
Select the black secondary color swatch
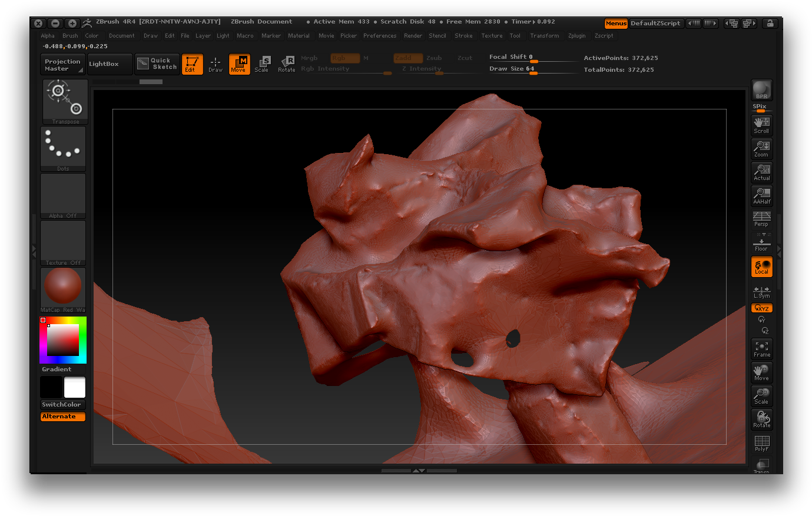point(51,388)
